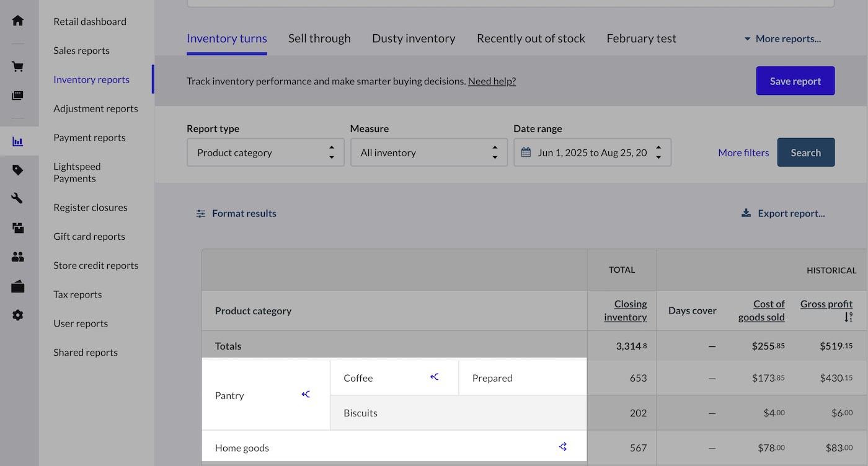The image size is (868, 466).
Task: Click the reporting bar chart icon
Action: tap(19, 141)
